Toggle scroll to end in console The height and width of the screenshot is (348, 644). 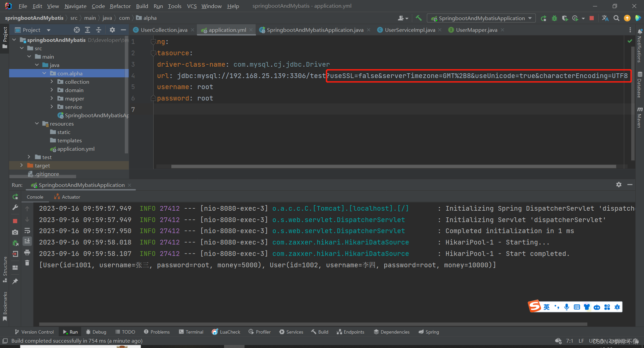click(x=27, y=240)
